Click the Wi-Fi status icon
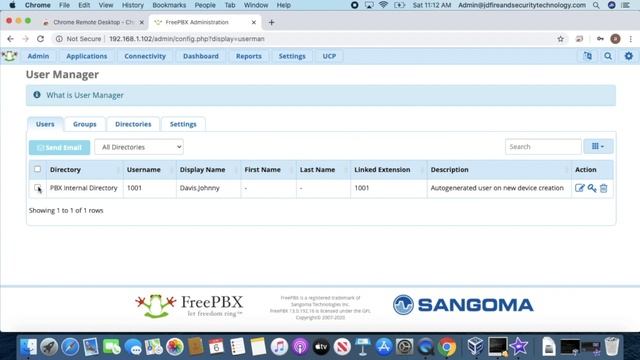This screenshot has width=640, height=360. pyautogui.click(x=383, y=5)
